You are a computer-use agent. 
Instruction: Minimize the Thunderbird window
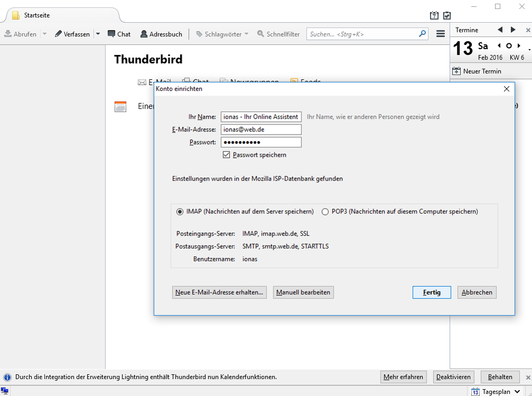pyautogui.click(x=474, y=6)
